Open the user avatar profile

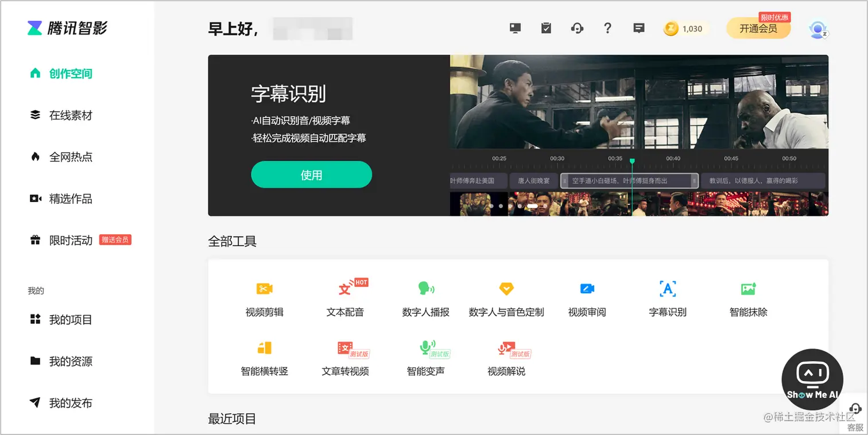tap(817, 29)
